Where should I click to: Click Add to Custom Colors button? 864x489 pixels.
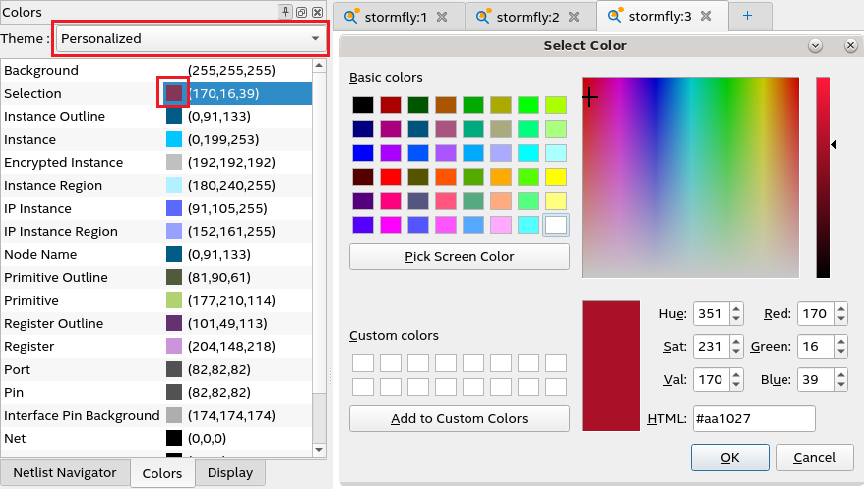459,418
